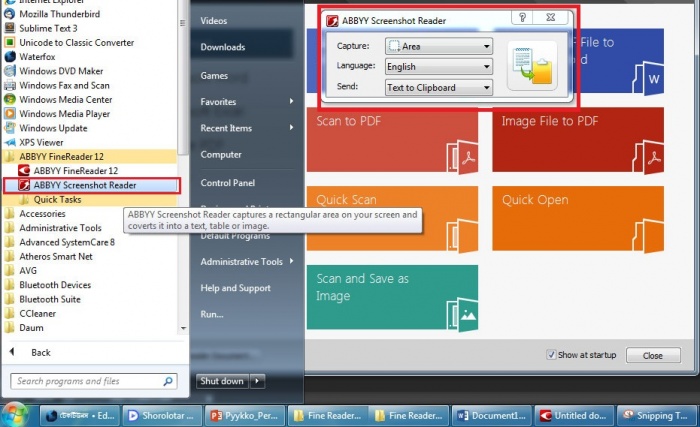Launch ABBYY Screenshot Reader from Start menu
This screenshot has height=427, width=700.
point(91,185)
